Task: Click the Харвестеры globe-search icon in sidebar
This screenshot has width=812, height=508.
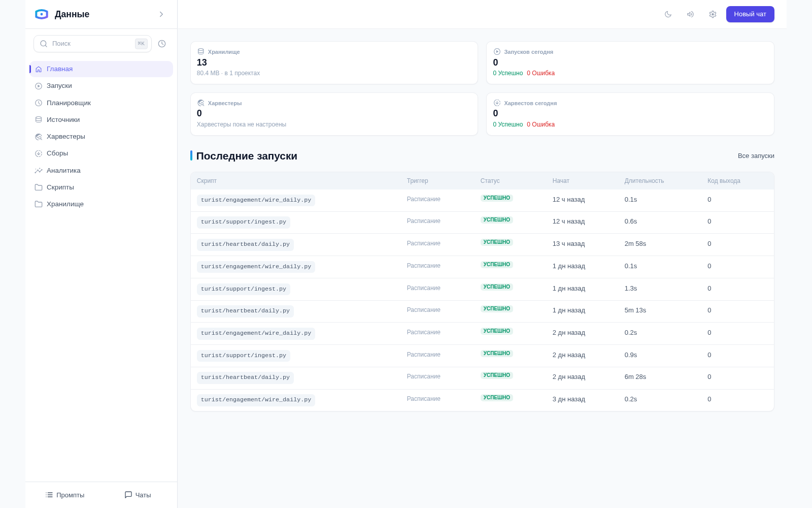Action: [x=39, y=137]
